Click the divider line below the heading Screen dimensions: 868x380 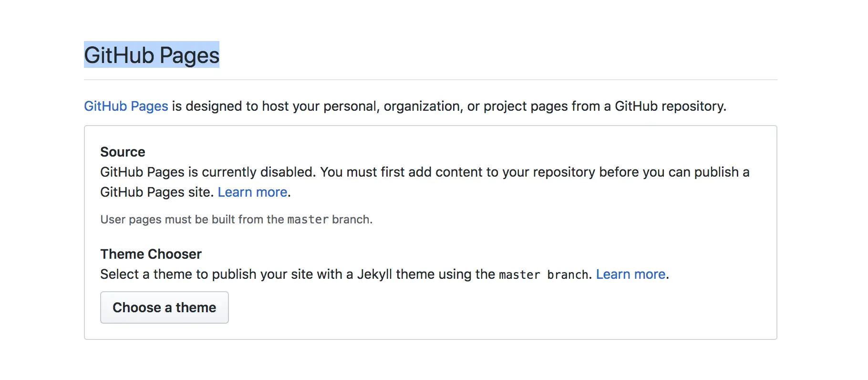click(x=430, y=80)
